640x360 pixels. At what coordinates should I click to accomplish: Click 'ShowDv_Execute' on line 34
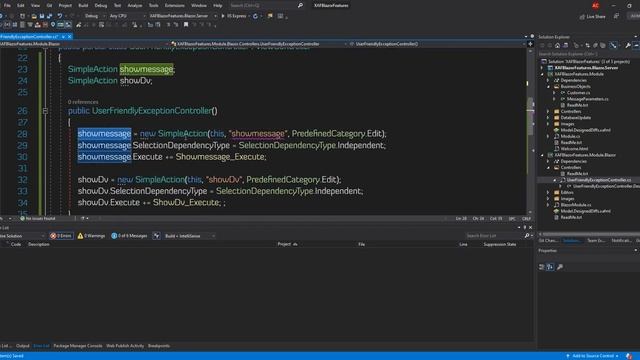pos(187,202)
